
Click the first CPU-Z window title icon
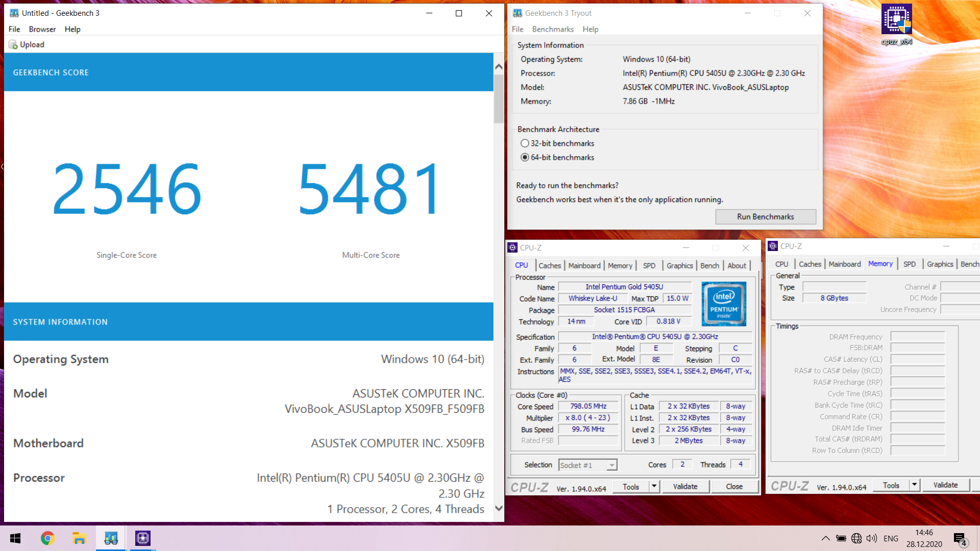tap(512, 247)
